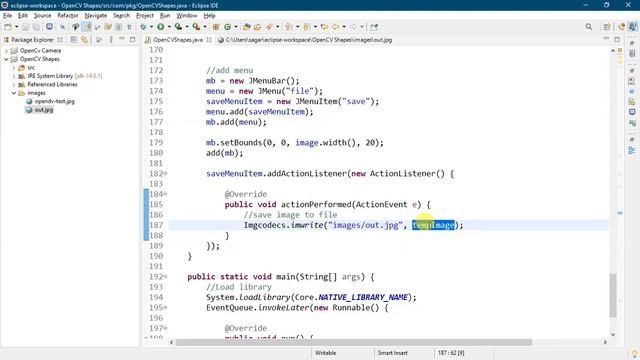Click the Previous Annotation toolbar icon
This screenshot has width=640, height=360.
point(307,27)
